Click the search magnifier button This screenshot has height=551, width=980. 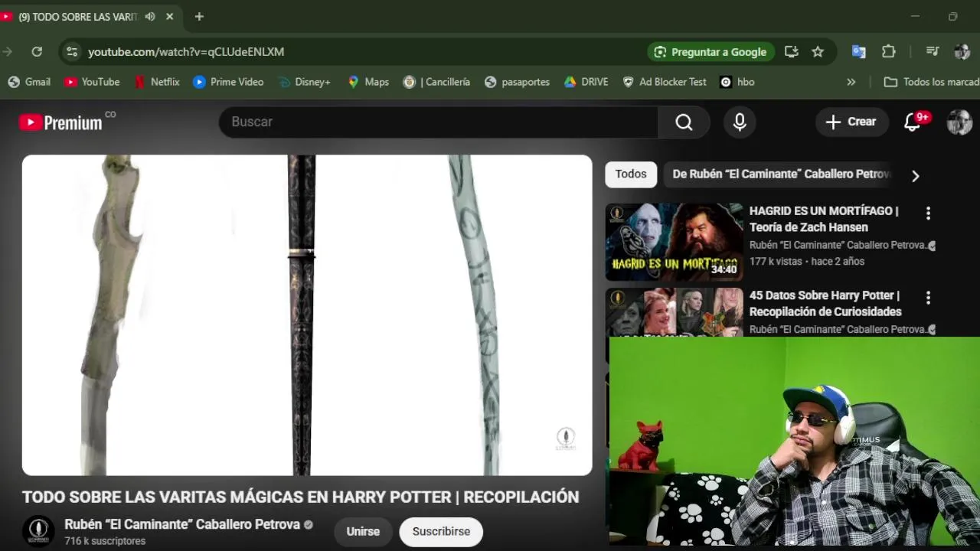pos(684,122)
